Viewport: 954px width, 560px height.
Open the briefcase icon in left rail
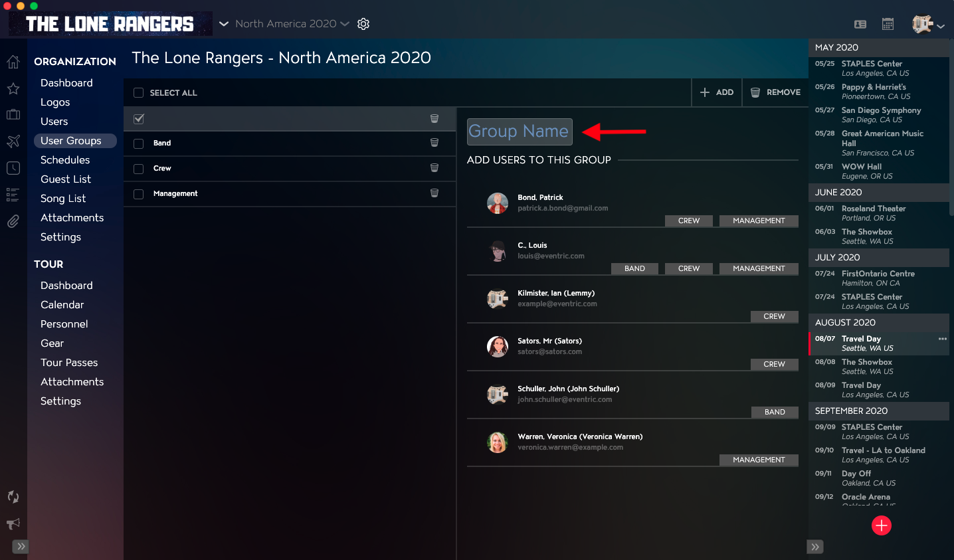point(13,114)
